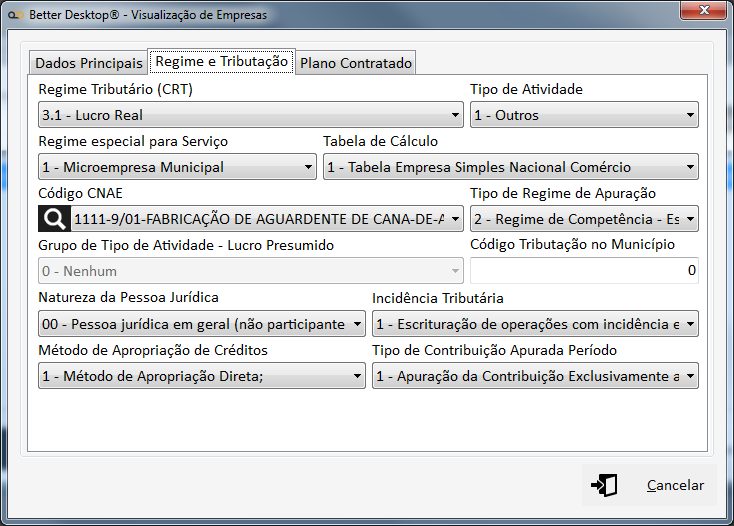This screenshot has height=526, width=734.
Task: Switch to the Dados Principais tab
Action: (89, 63)
